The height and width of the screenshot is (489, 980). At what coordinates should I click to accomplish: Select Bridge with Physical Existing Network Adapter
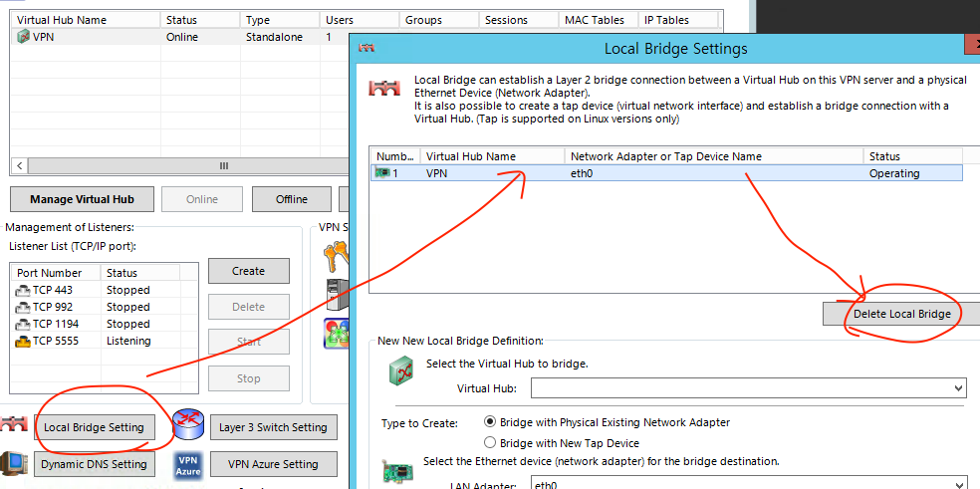(491, 422)
